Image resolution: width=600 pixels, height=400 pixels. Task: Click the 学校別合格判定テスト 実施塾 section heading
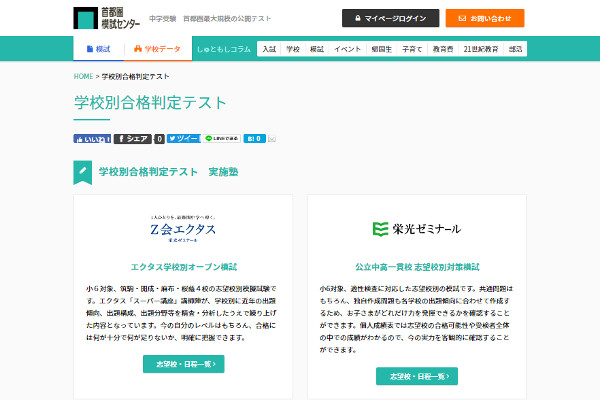[168, 172]
